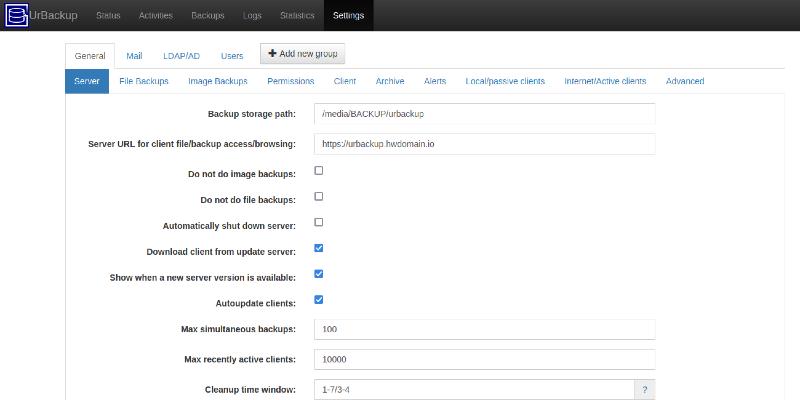Click the Backup storage path field
800x400 pixels.
484,114
